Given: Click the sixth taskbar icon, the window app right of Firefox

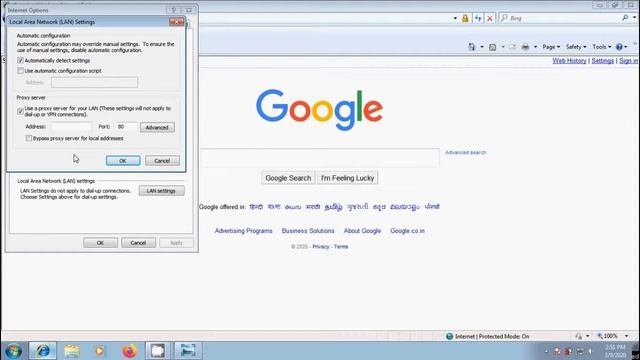Looking at the screenshot, I should click(158, 351).
